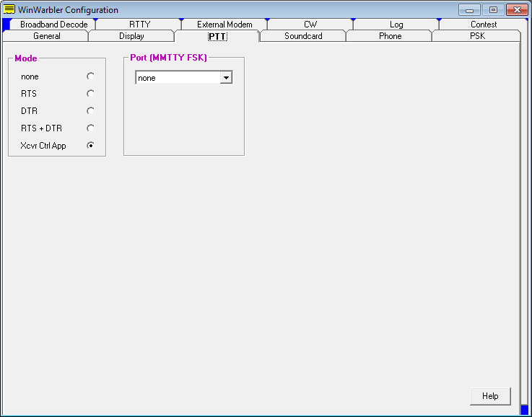
Task: Open the CW tab
Action: [x=310, y=25]
